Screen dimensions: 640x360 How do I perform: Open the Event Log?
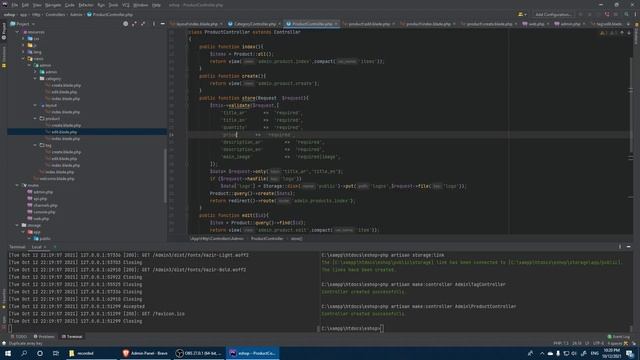click(x=619, y=337)
